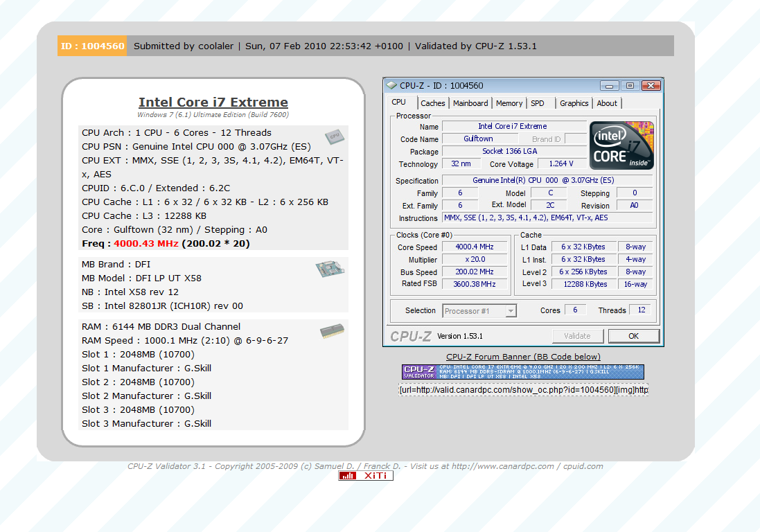Click the Rated FSB value 3600.38 MHz
The height and width of the screenshot is (532, 760).
tap(475, 285)
